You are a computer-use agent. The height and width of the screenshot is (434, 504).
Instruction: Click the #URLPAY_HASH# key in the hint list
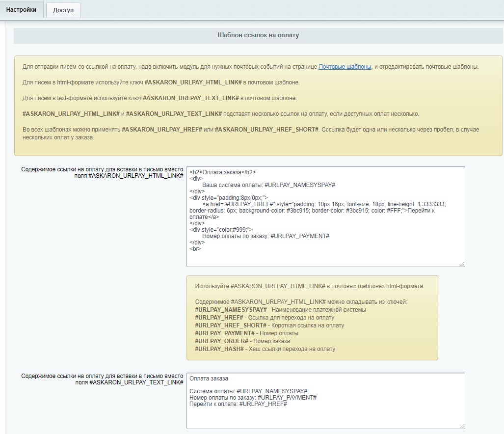coord(219,349)
